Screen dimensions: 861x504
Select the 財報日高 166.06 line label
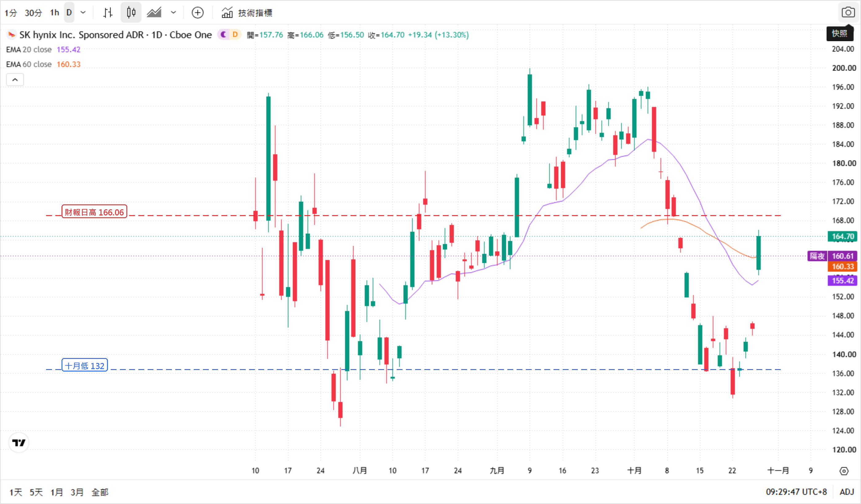(94, 212)
